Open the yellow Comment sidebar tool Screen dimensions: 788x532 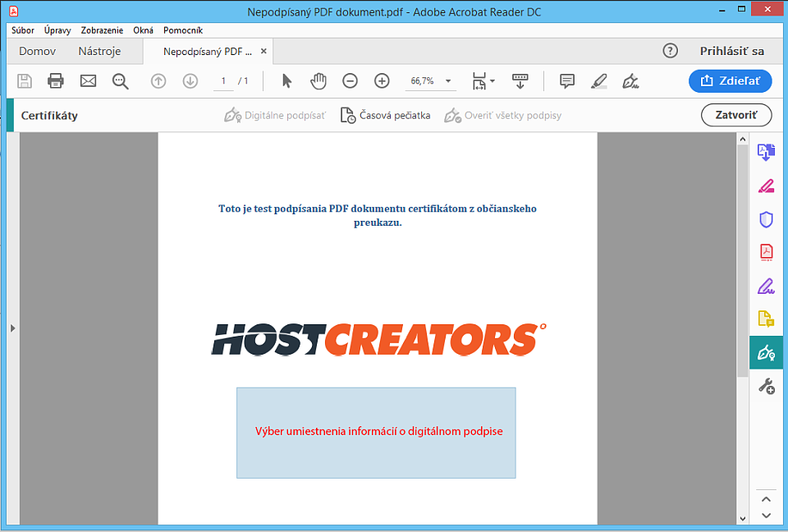tap(766, 319)
